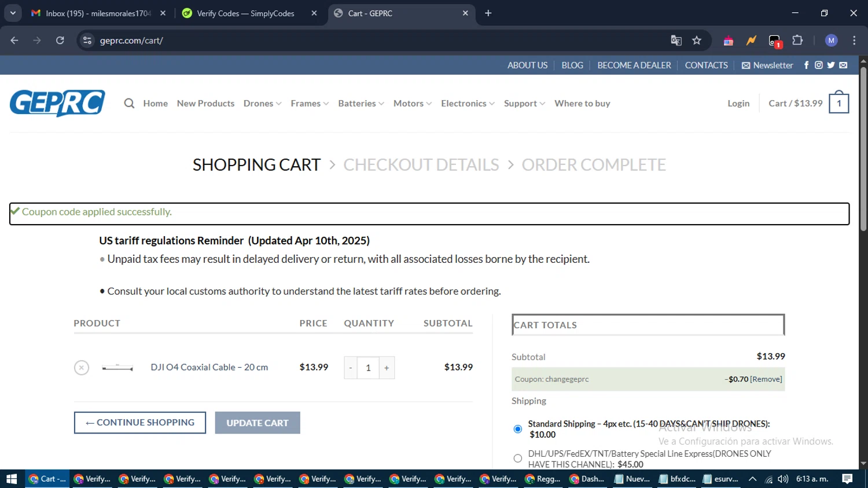Open bfxdc... notepad taskbar item

(677, 479)
